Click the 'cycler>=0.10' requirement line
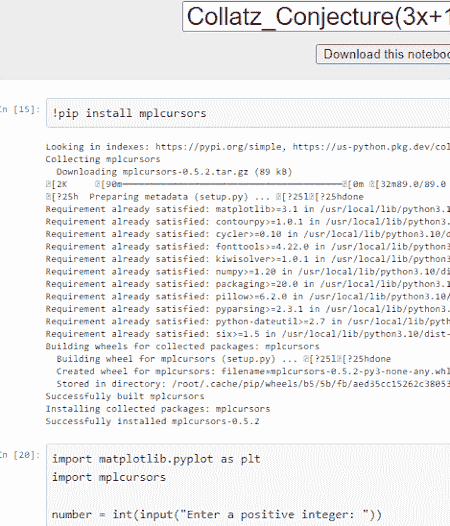Viewport: 450px width, 526px height. [248, 234]
